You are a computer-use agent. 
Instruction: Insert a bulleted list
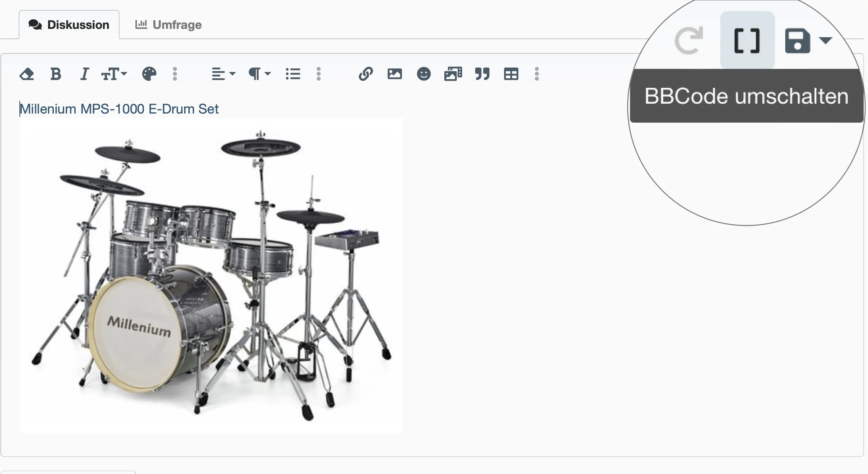click(293, 74)
